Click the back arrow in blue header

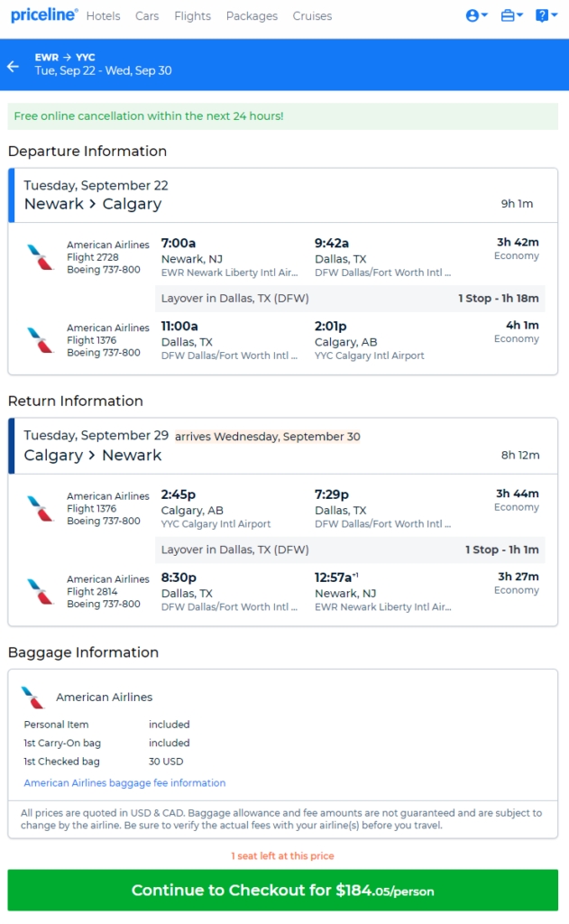13,67
